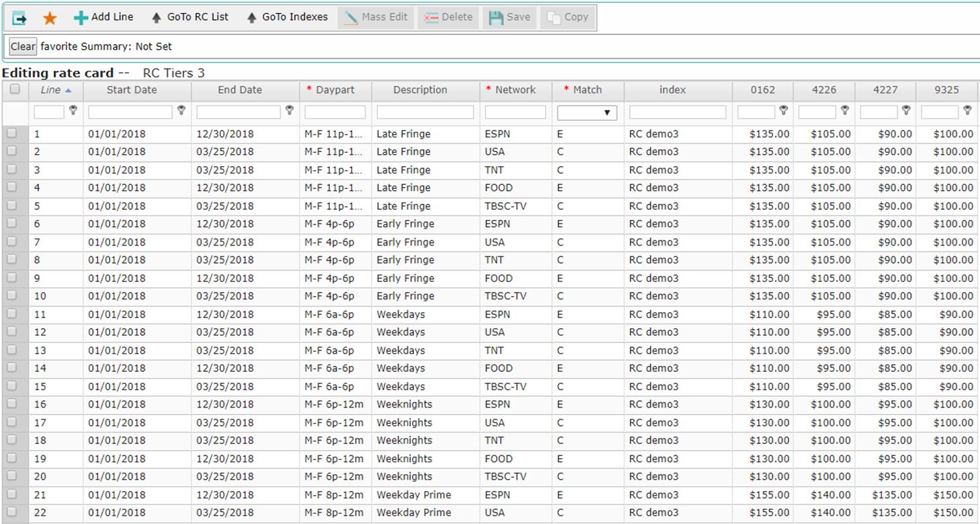The height and width of the screenshot is (524, 980).
Task: Click Early Fringe description in line 7
Action: [405, 242]
